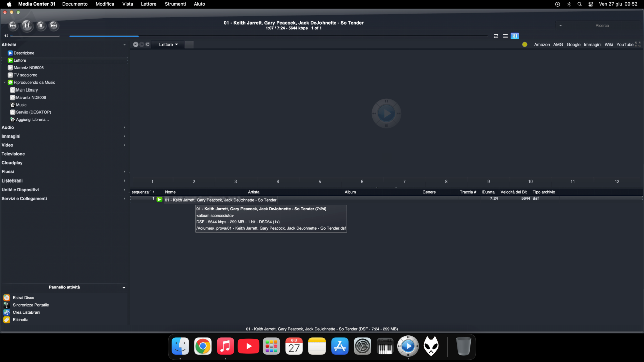Click the Estrai Disco icon

7,298
